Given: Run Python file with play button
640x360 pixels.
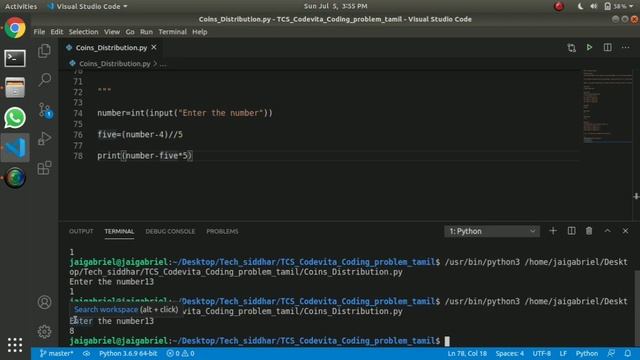Looking at the screenshot, I should [589, 47].
